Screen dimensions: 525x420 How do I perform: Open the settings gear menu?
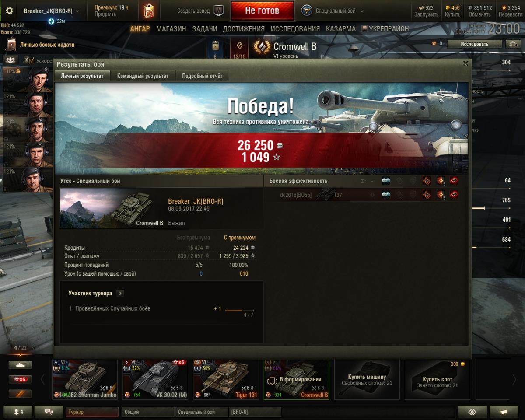click(x=9, y=10)
